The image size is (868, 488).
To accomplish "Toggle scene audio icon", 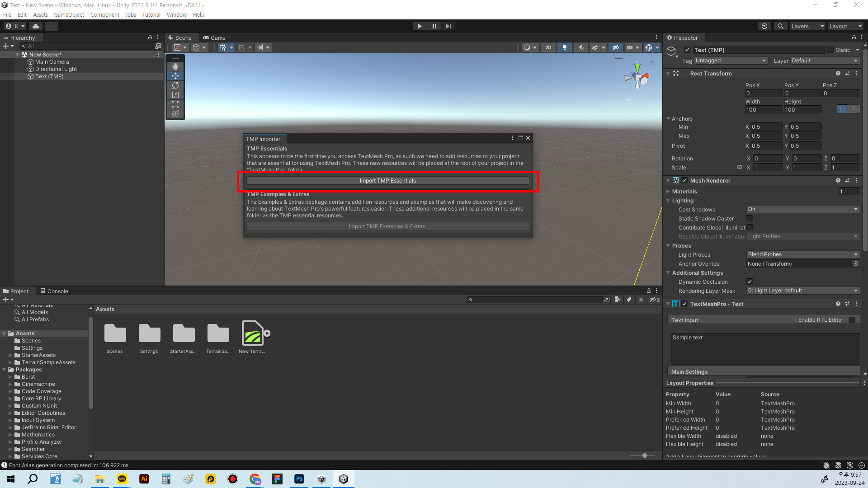I will pos(581,47).
